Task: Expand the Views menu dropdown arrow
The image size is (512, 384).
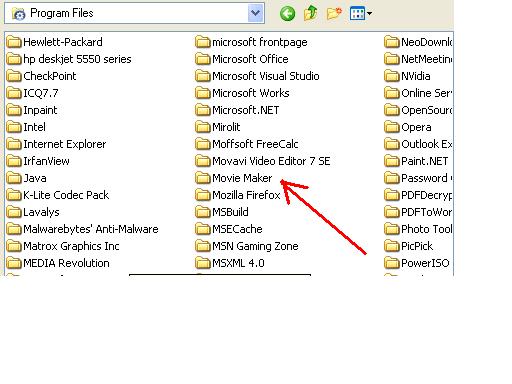Action: click(x=369, y=14)
